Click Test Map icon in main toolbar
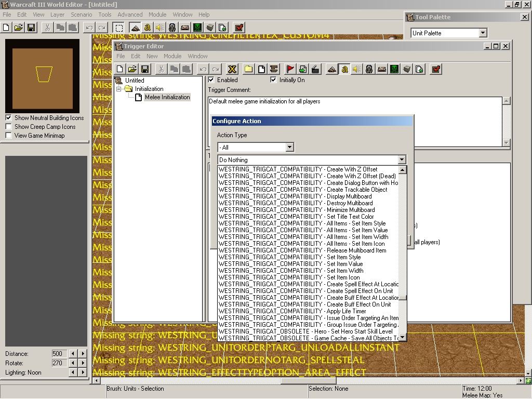Image resolution: width=532 pixels, height=399 pixels. click(239, 28)
